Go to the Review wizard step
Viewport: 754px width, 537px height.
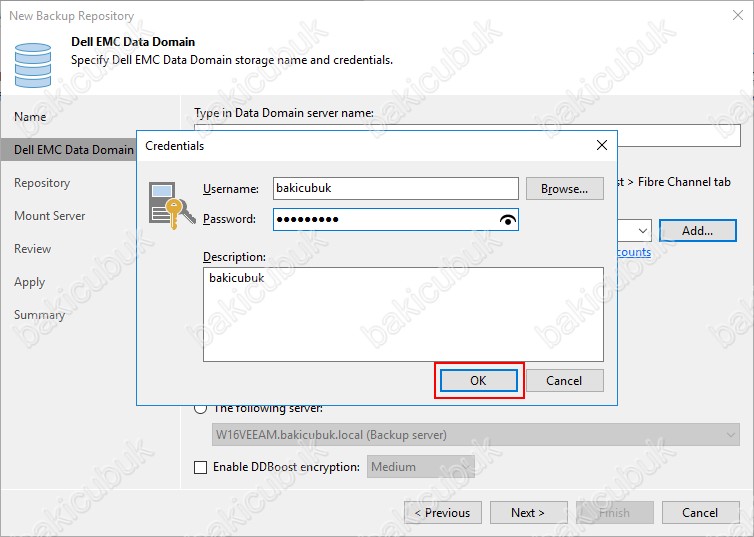[x=33, y=249]
